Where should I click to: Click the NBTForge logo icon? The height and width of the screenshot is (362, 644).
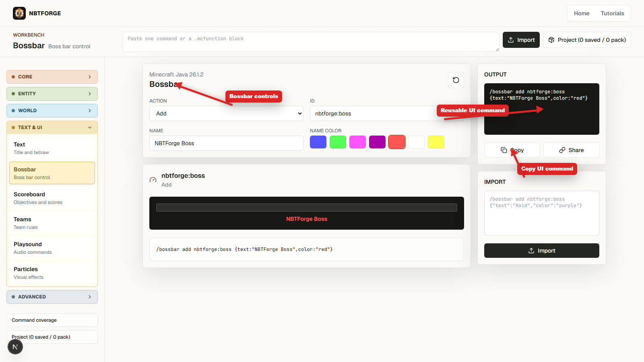19,13
